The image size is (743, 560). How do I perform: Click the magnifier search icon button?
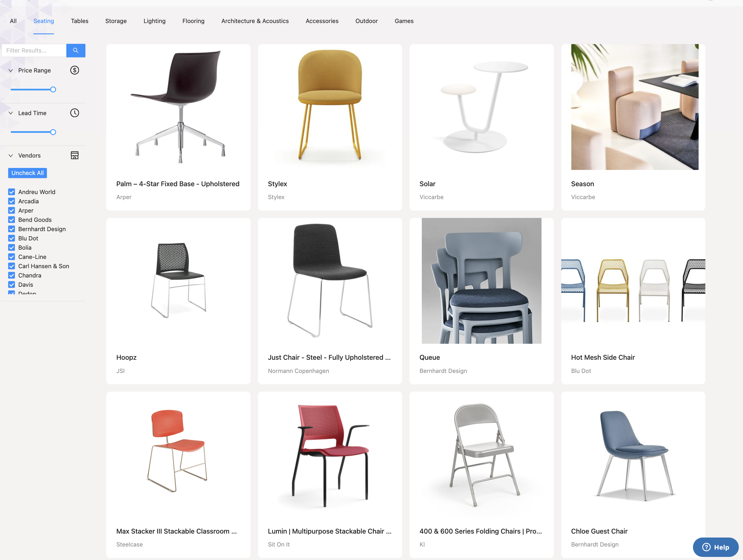click(x=76, y=50)
